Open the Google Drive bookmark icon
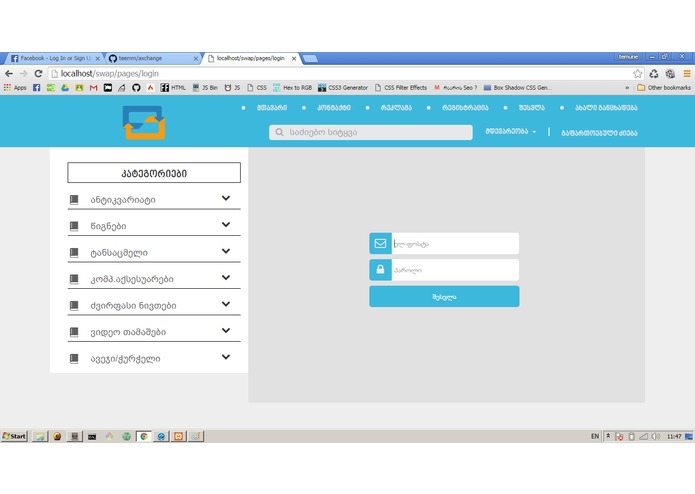 coord(65,88)
